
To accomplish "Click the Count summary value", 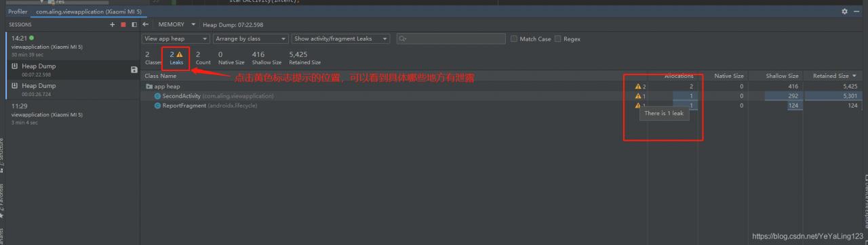I will [203, 58].
